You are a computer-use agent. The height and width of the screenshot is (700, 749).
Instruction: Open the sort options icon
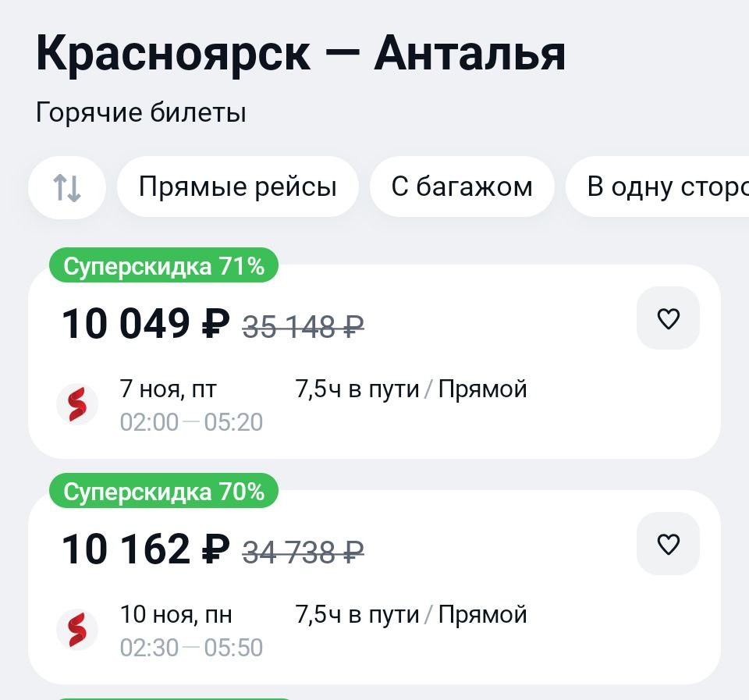67,187
